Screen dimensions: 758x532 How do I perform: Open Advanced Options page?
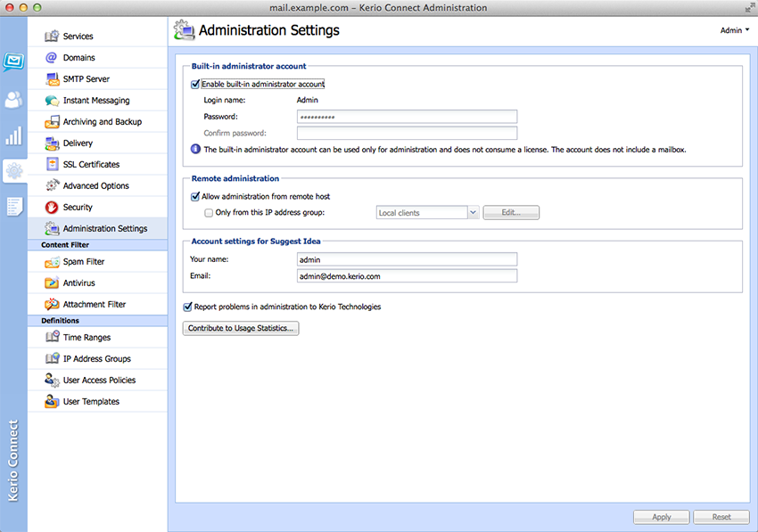tap(95, 185)
